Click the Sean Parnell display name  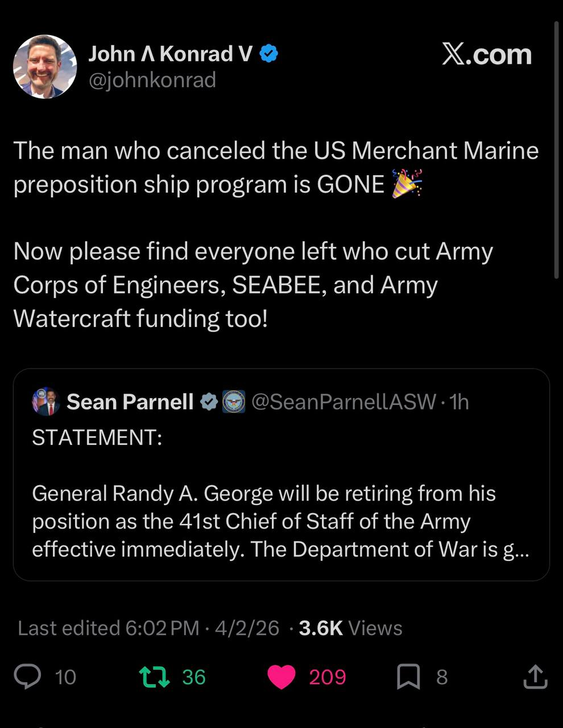tap(130, 402)
